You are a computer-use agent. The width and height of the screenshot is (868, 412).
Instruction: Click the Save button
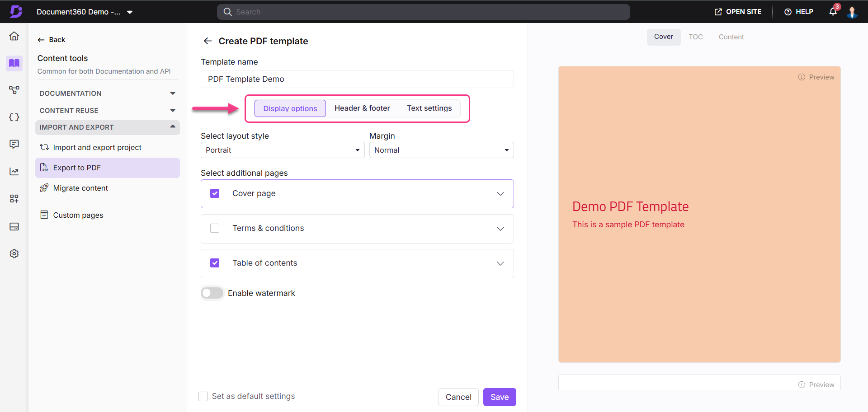499,397
